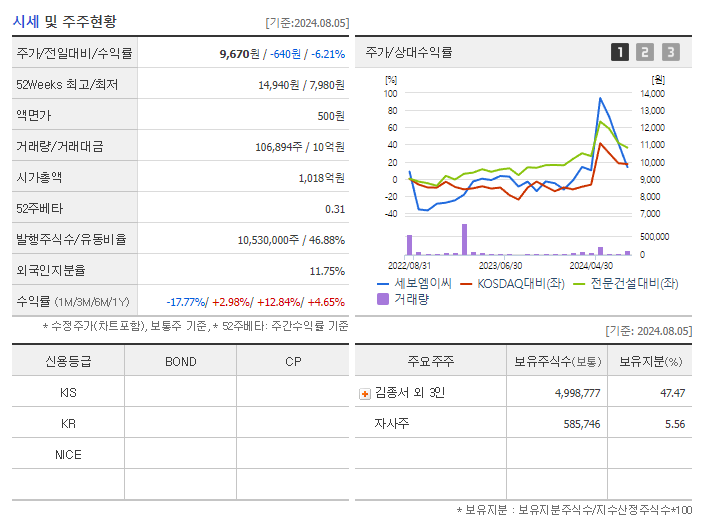The width and height of the screenshot is (702, 525).
Task: Select the 주가/상대수익률 chart title
Action: (409, 52)
